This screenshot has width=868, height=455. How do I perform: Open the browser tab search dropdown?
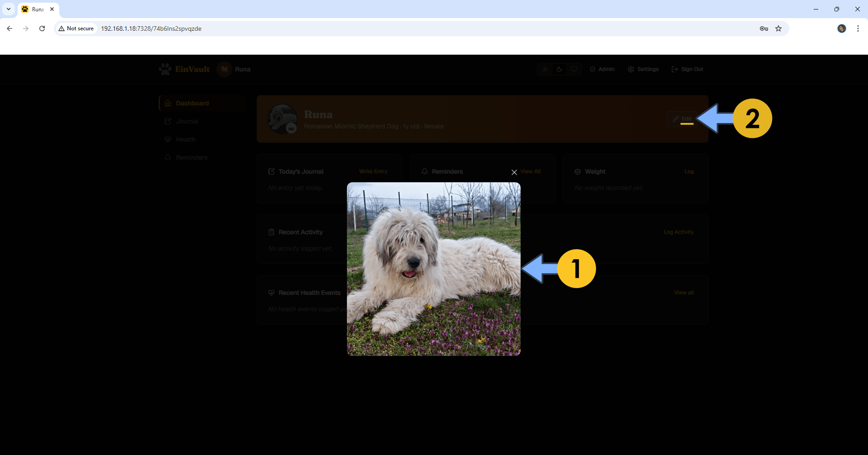click(x=9, y=9)
